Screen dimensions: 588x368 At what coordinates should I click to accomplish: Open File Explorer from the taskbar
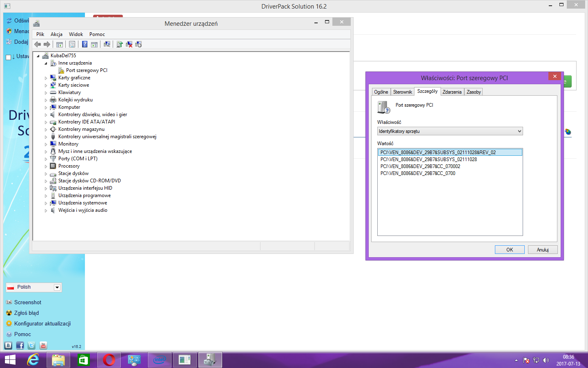coord(58,360)
